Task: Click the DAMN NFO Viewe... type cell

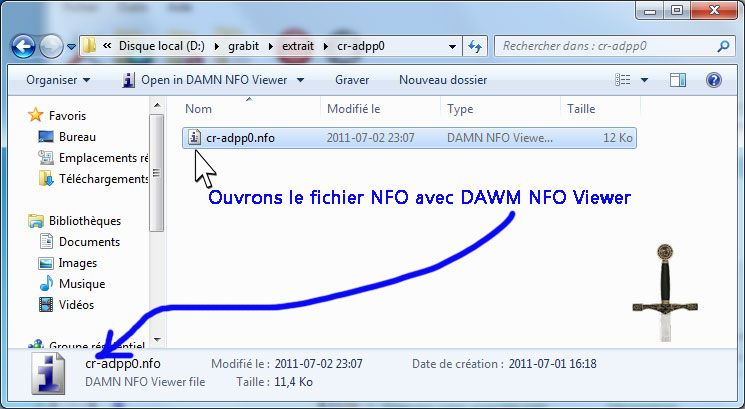Action: coord(499,138)
